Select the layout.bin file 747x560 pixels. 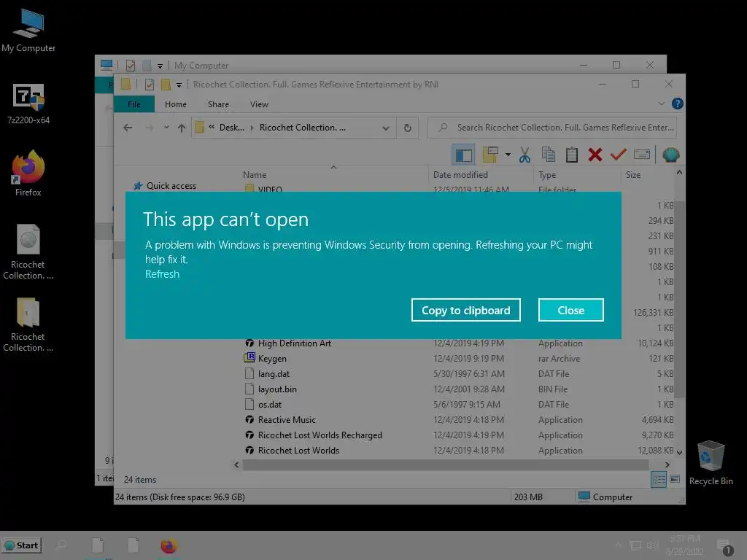276,389
